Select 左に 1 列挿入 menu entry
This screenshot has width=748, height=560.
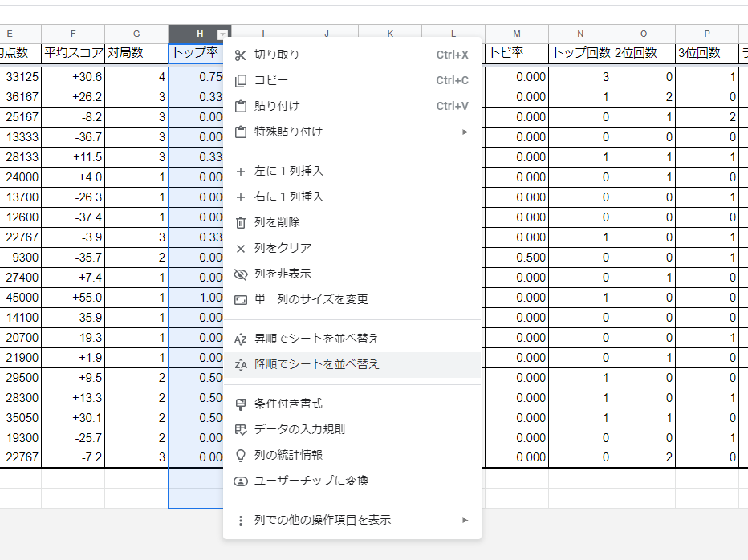352,171
